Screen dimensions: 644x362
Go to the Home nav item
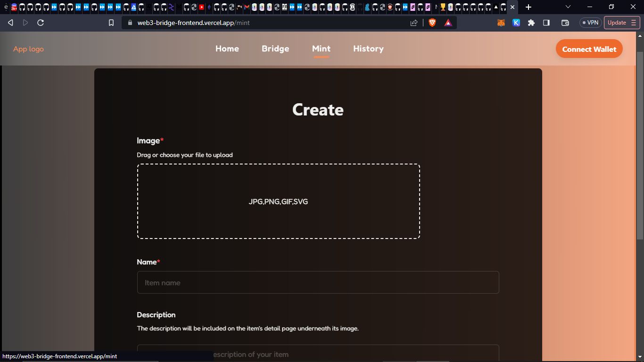[227, 49]
